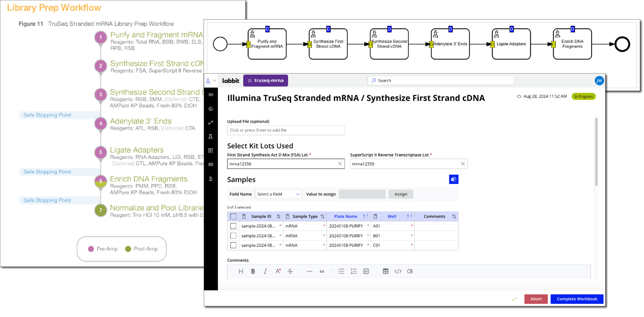Click the workflow diagram start circle
The width and height of the screenshot is (644, 317).
[x=220, y=44]
